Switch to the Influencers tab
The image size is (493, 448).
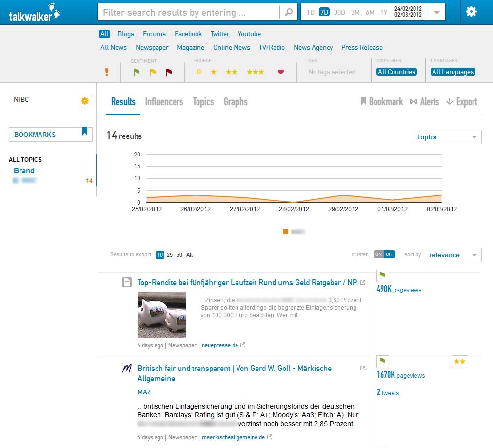pyautogui.click(x=164, y=102)
